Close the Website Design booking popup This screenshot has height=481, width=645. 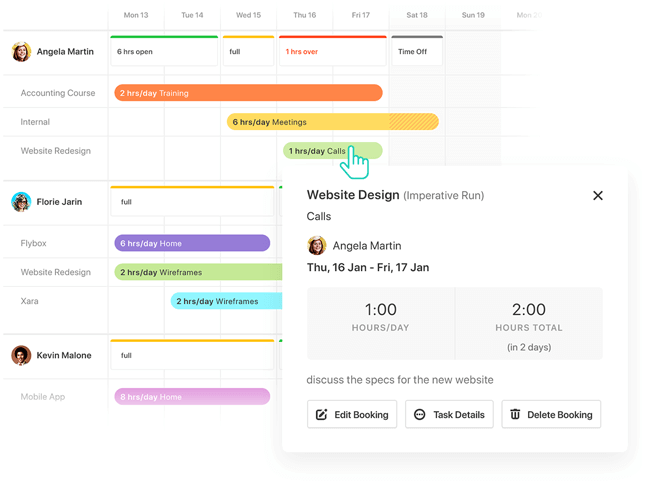pyautogui.click(x=597, y=196)
